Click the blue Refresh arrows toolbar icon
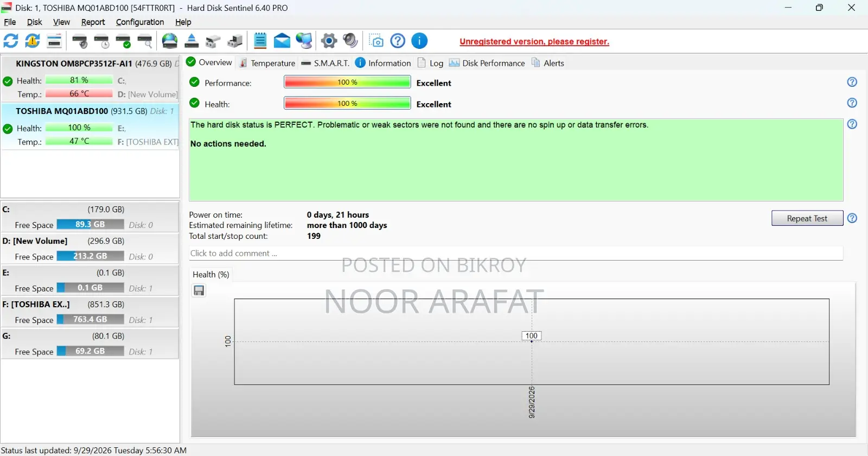Viewport: 868px width, 456px height. [x=11, y=41]
